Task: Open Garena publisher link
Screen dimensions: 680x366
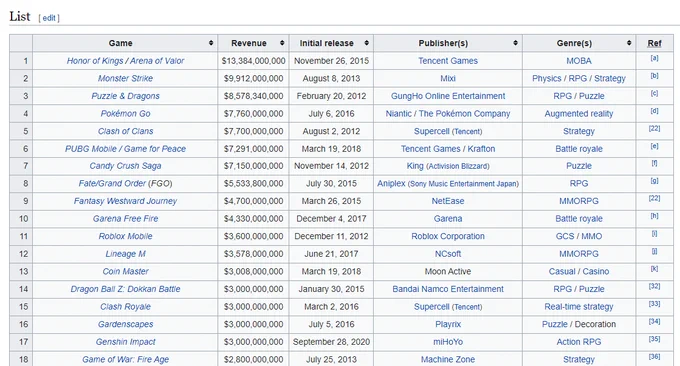Action: click(448, 219)
